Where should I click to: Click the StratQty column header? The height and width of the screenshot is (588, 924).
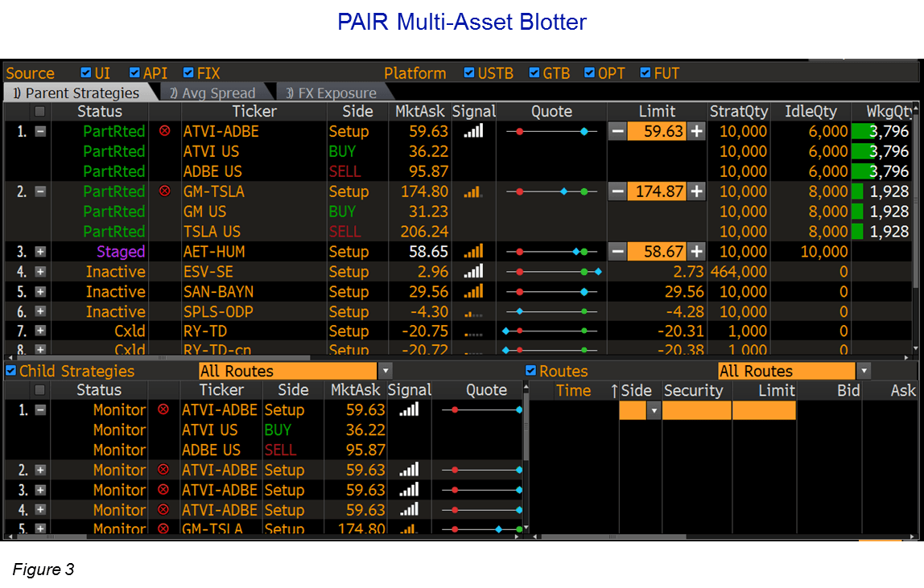[x=738, y=111]
